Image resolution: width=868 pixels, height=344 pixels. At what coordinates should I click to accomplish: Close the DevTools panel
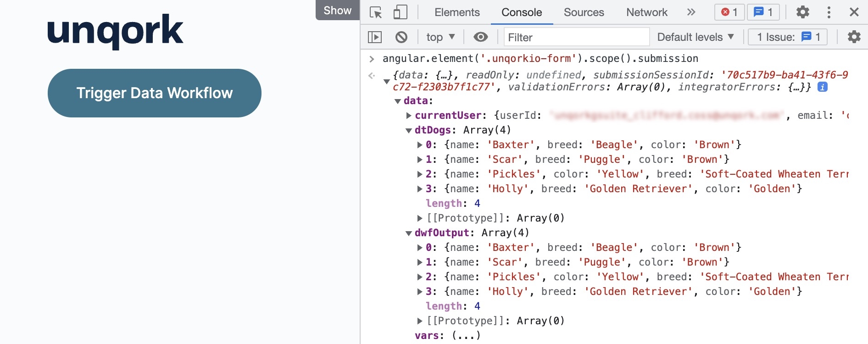(x=854, y=12)
